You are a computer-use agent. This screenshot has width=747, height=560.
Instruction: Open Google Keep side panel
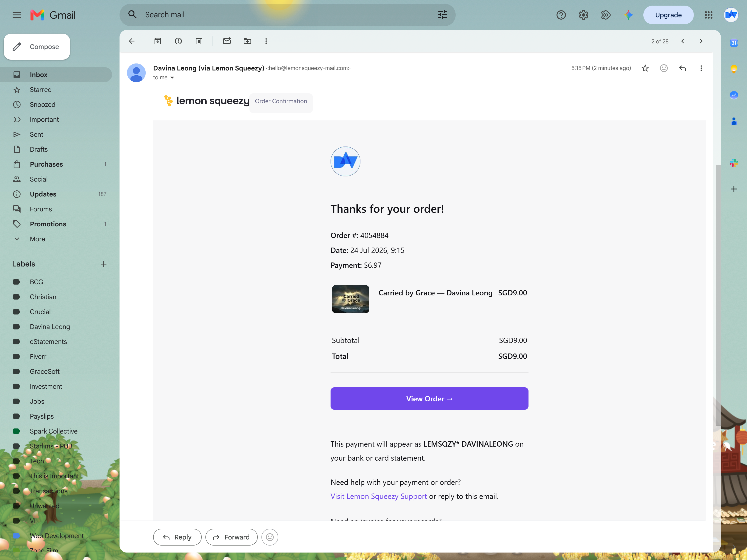click(734, 69)
